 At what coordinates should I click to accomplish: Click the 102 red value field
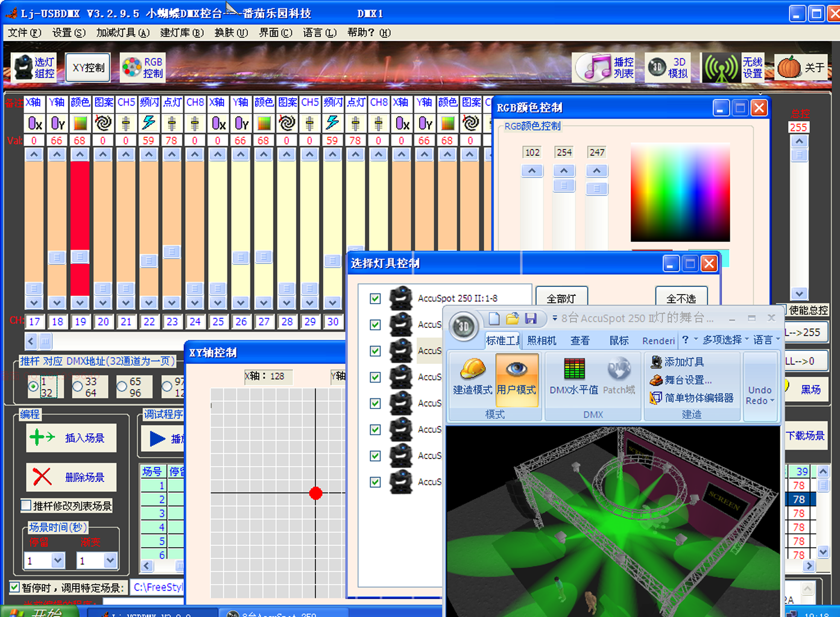click(x=532, y=152)
